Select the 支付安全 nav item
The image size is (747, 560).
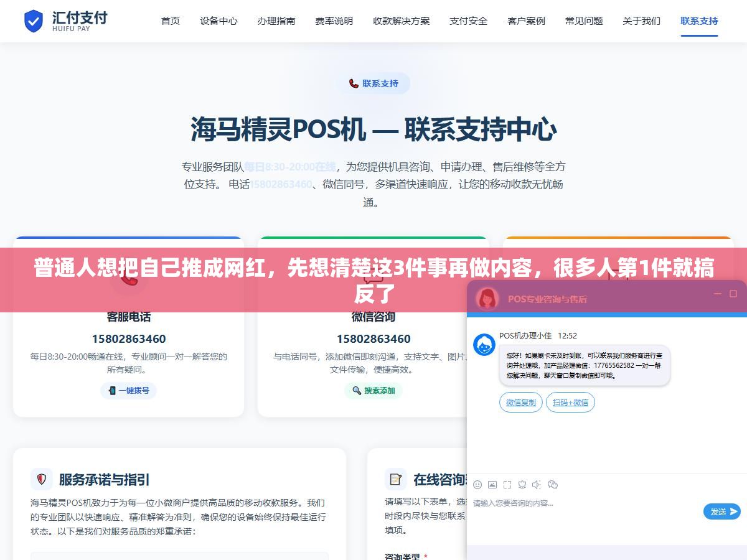(x=469, y=21)
